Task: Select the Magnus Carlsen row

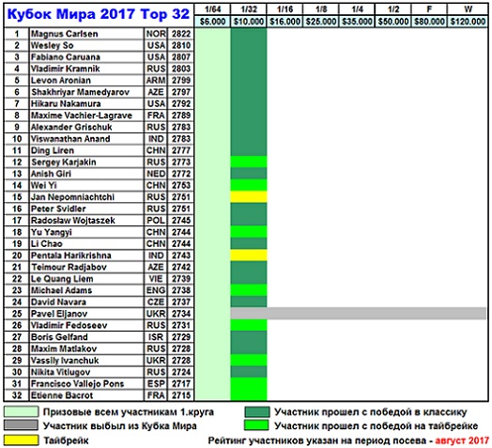Action: coord(100,34)
